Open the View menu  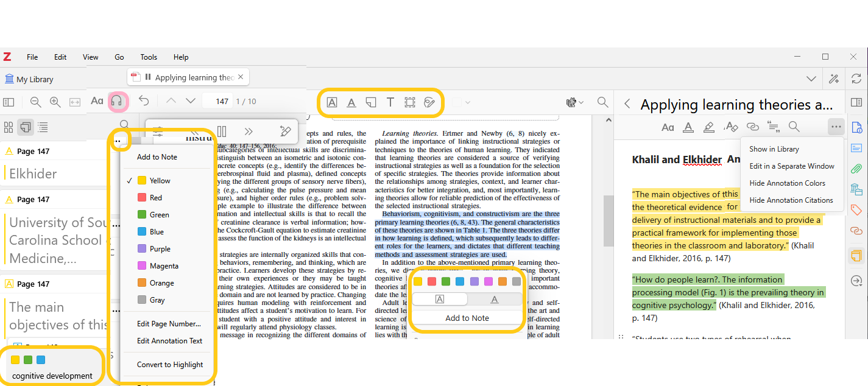(x=90, y=57)
